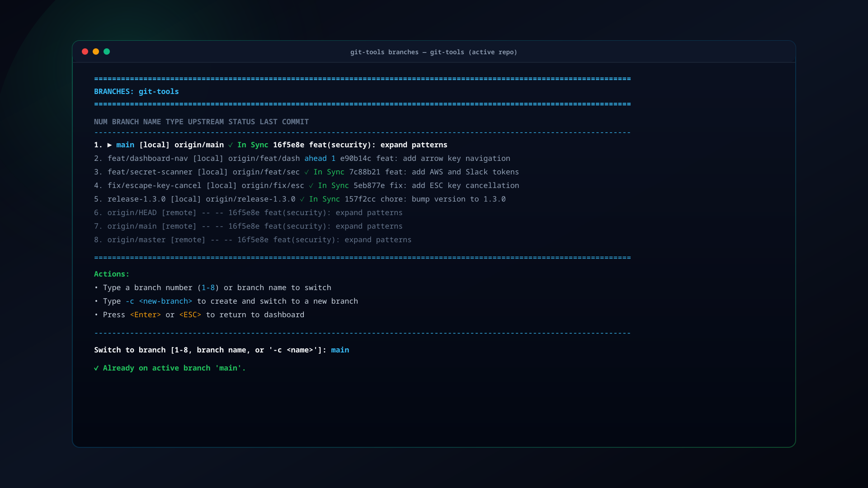
Task: Click the '<ESC>' key hint
Action: (x=190, y=315)
